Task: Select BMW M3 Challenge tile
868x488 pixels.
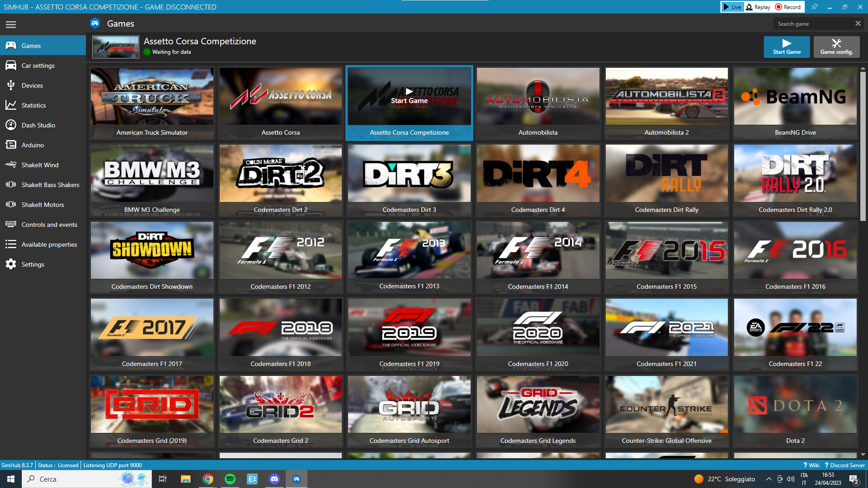Action: 152,180
